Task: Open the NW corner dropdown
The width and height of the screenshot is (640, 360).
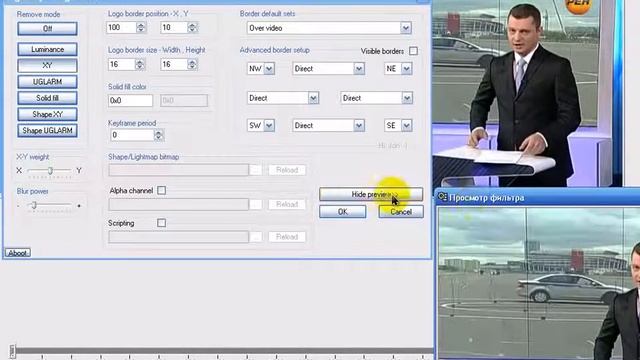Action: (x=261, y=69)
